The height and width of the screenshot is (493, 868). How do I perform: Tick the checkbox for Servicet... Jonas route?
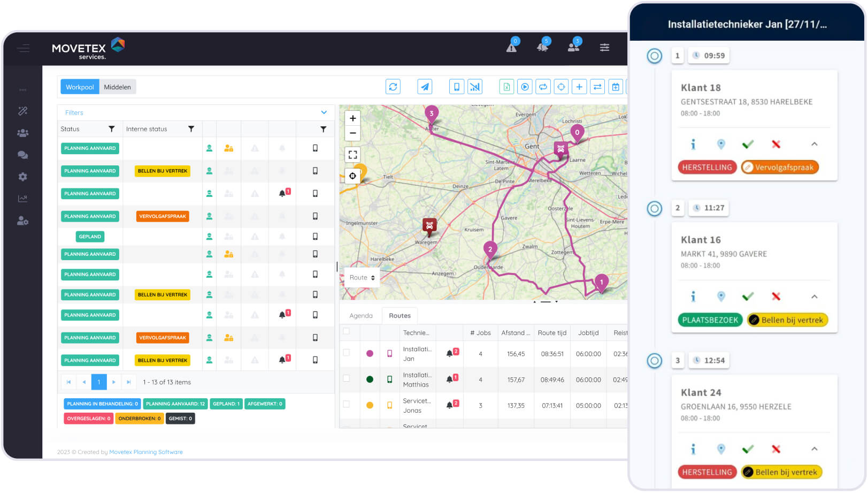[347, 404]
